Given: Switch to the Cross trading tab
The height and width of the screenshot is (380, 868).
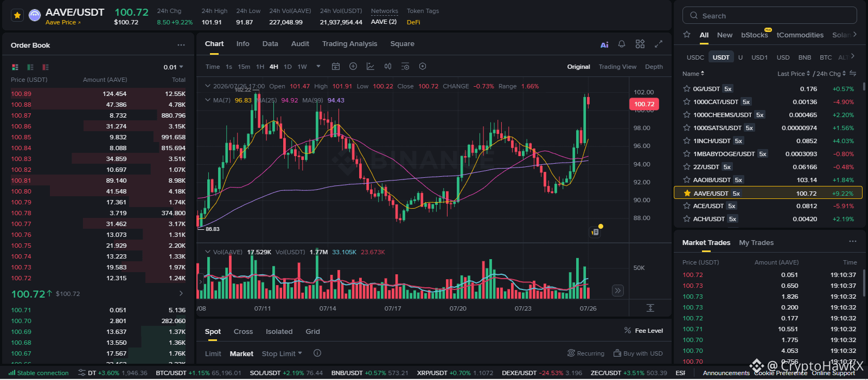Looking at the screenshot, I should coord(243,331).
